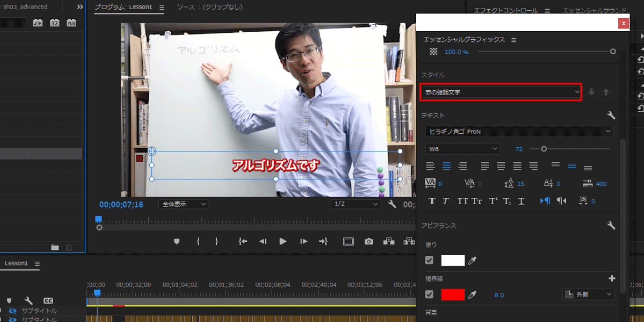This screenshot has width=644, height=322.
Task: Hide the first サブタイトル track eye
Action: tap(12, 311)
